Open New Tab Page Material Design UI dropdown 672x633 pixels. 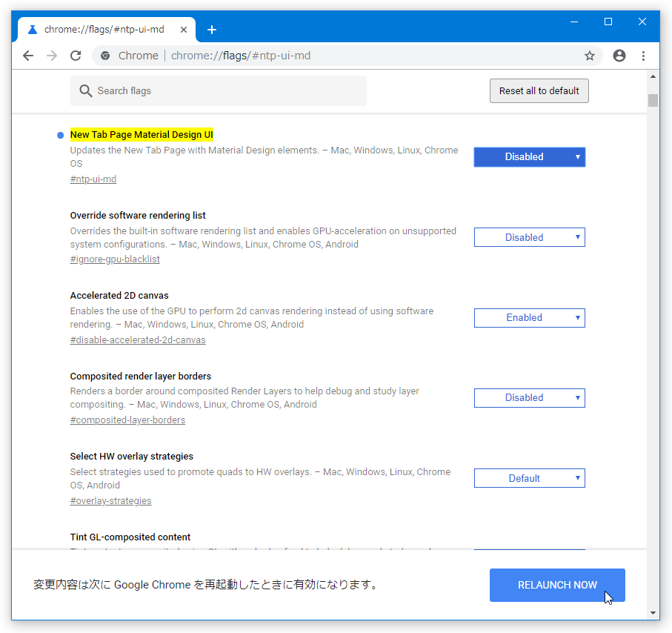point(529,157)
